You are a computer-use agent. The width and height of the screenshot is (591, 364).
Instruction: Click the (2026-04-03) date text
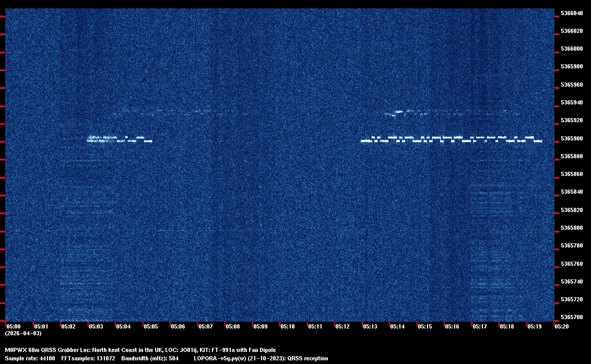coord(23,333)
